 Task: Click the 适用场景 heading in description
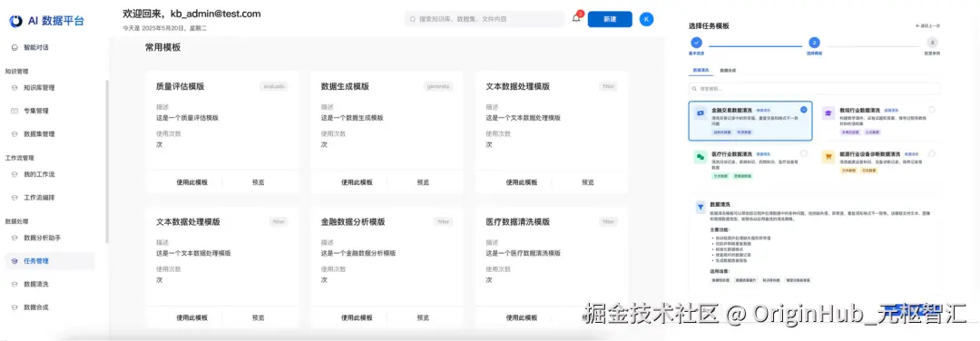[719, 272]
